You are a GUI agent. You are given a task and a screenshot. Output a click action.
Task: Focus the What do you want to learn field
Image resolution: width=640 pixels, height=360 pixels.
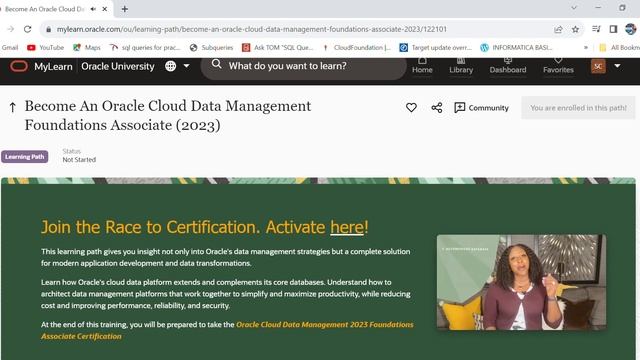click(304, 67)
